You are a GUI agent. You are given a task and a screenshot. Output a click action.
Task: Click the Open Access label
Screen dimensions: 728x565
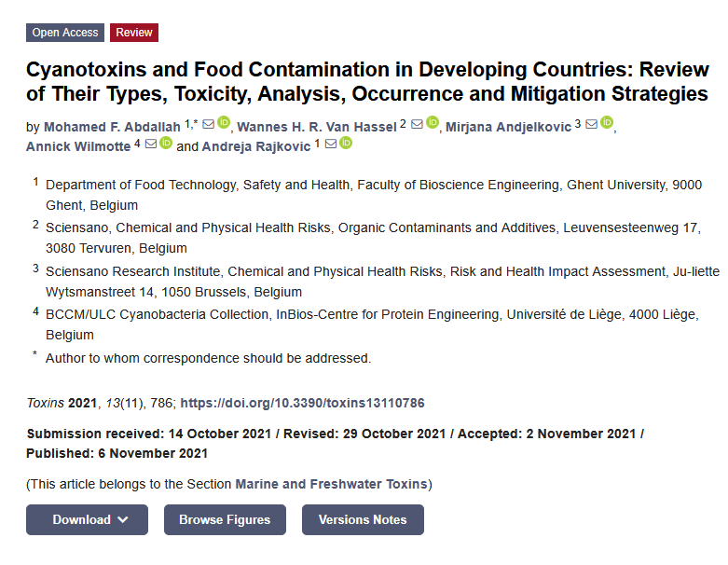[65, 33]
